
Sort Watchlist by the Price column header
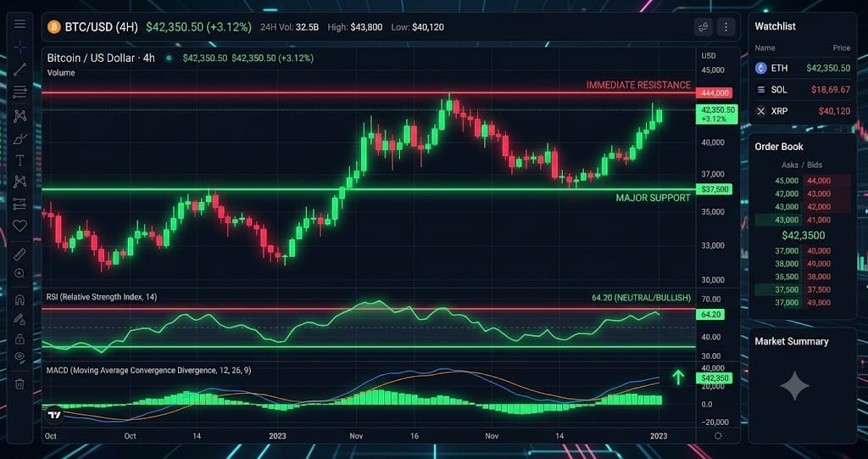[x=842, y=48]
